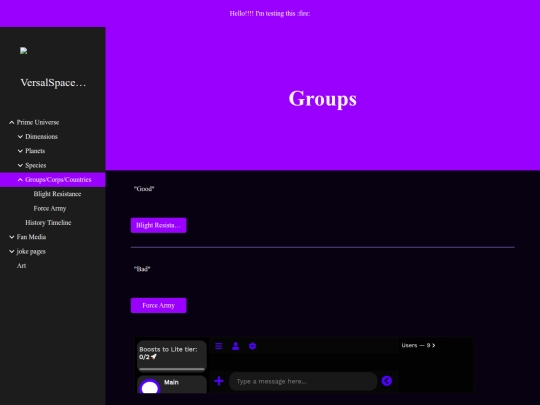This screenshot has width=540, height=405.
Task: Open Force Army in sidebar
Action: 50,208
